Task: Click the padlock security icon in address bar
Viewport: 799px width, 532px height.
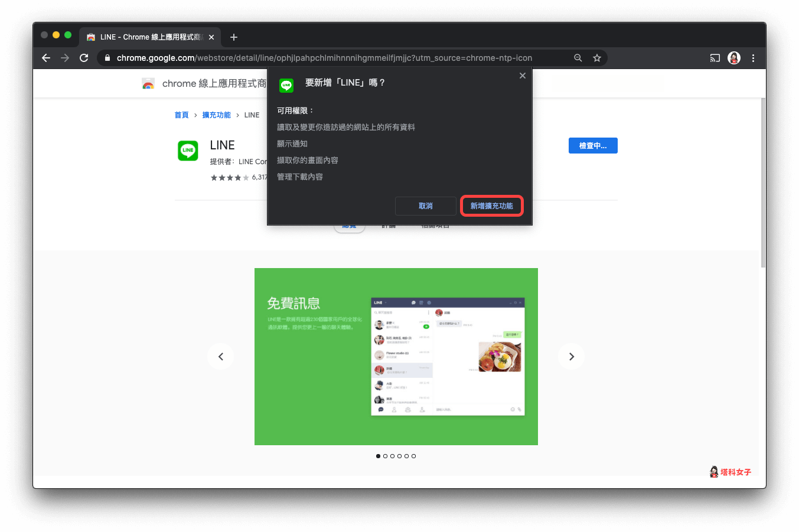Action: 107,58
